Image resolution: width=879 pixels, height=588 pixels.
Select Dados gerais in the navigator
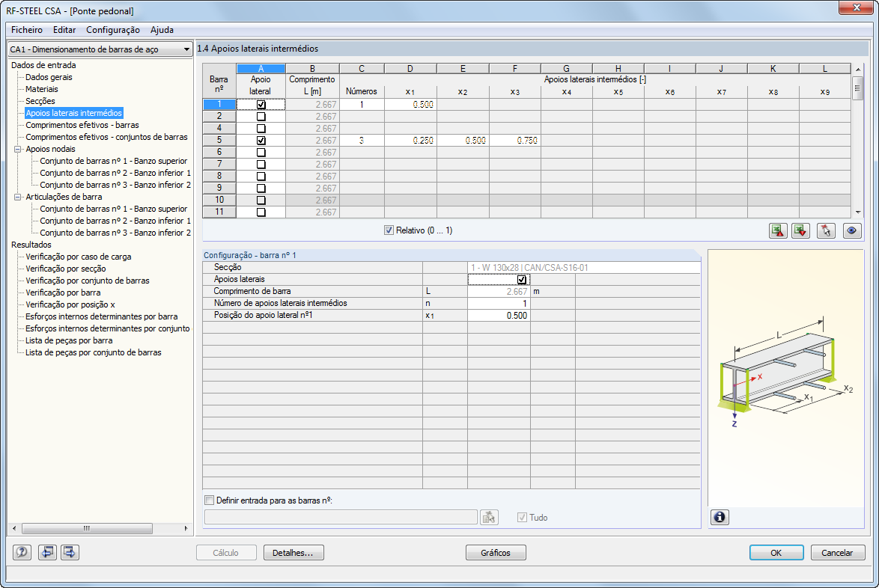click(49, 77)
